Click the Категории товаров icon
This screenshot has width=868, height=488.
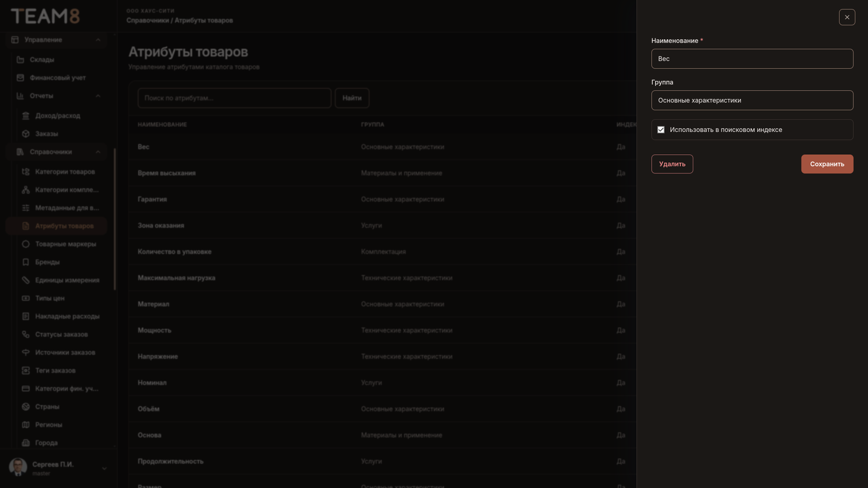(25, 172)
